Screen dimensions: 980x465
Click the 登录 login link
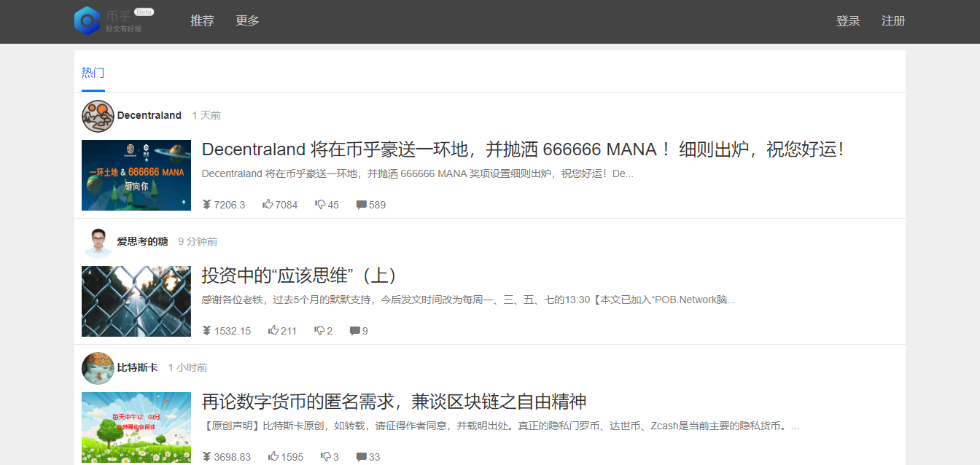tap(848, 21)
